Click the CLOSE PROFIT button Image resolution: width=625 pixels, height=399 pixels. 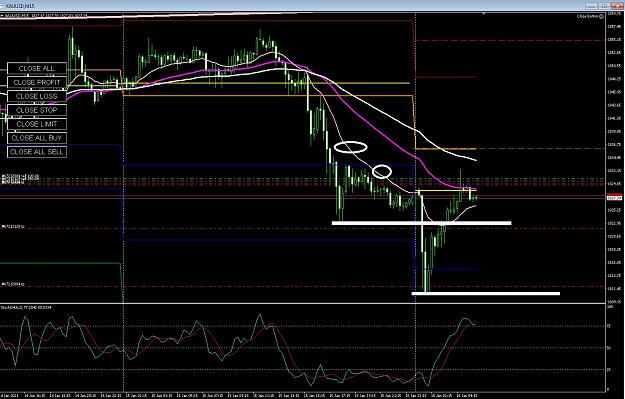[x=37, y=83]
